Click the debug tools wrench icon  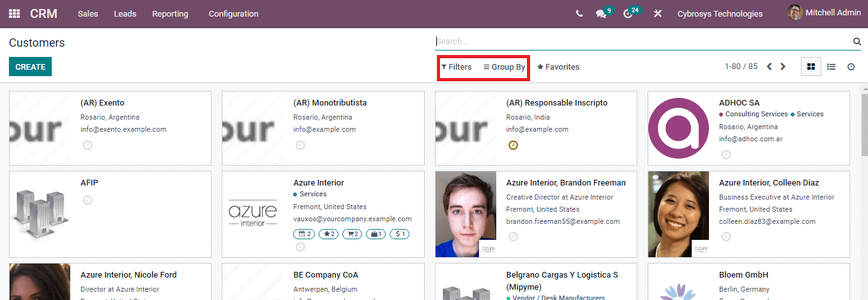tap(657, 13)
